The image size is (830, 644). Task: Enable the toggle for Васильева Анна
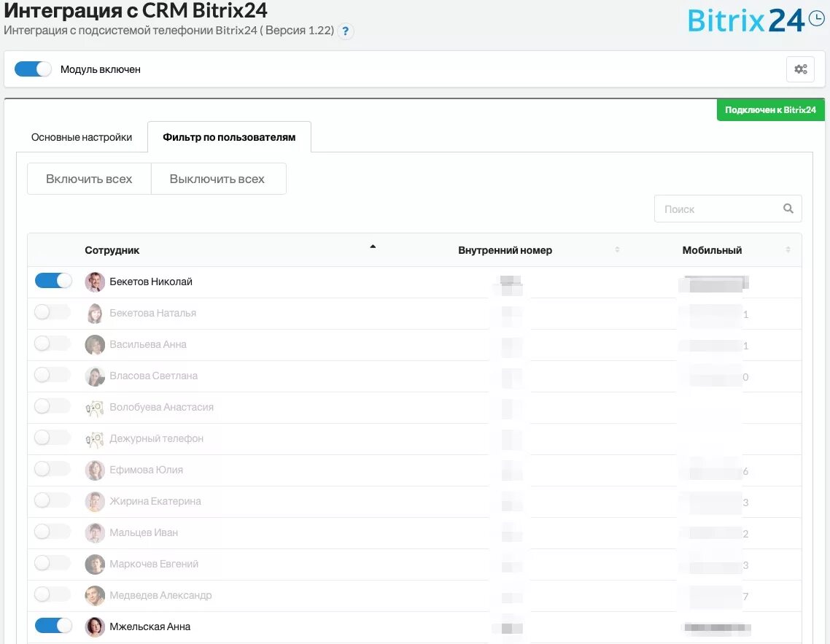(53, 344)
